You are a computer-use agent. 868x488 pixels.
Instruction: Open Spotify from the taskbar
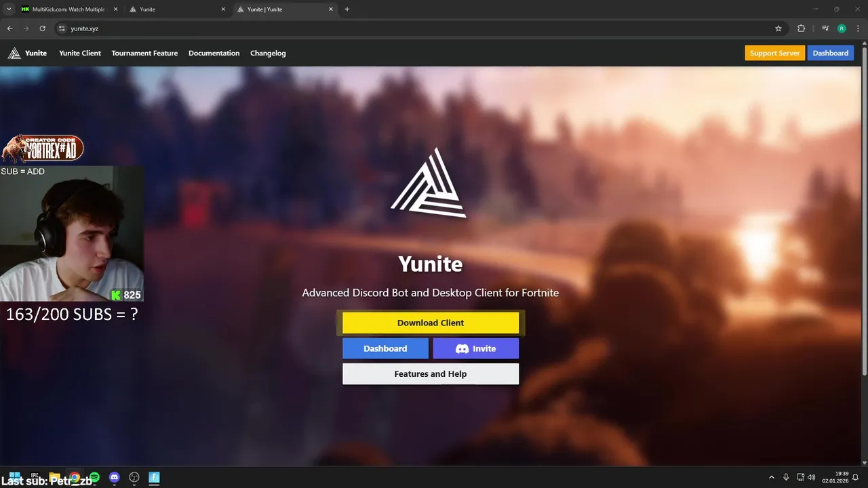(94, 478)
